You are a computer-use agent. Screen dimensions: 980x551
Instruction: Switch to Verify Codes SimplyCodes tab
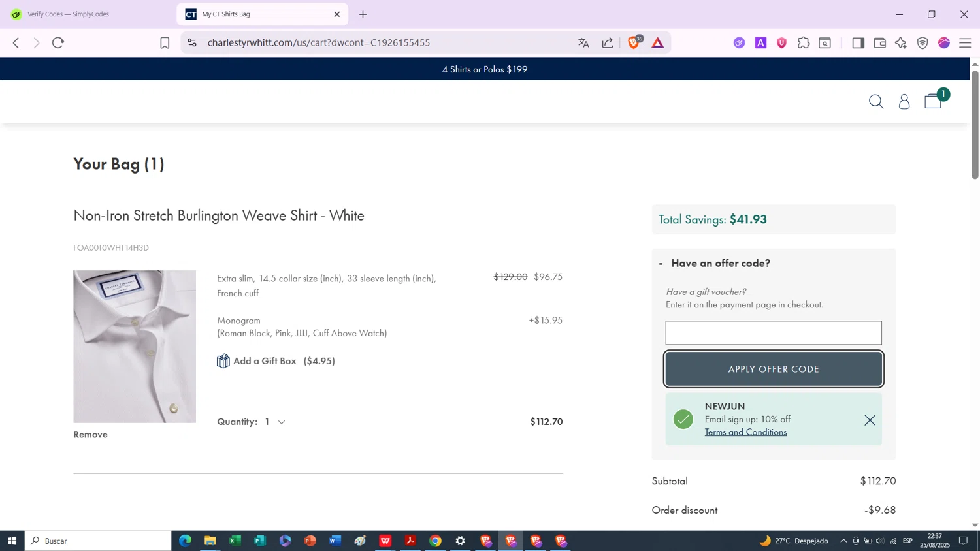pyautogui.click(x=88, y=14)
